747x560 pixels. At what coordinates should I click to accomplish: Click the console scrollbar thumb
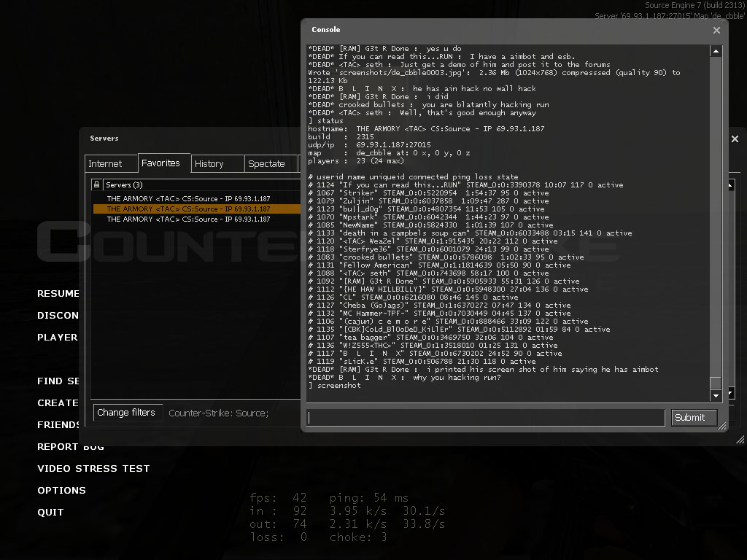coord(716,383)
